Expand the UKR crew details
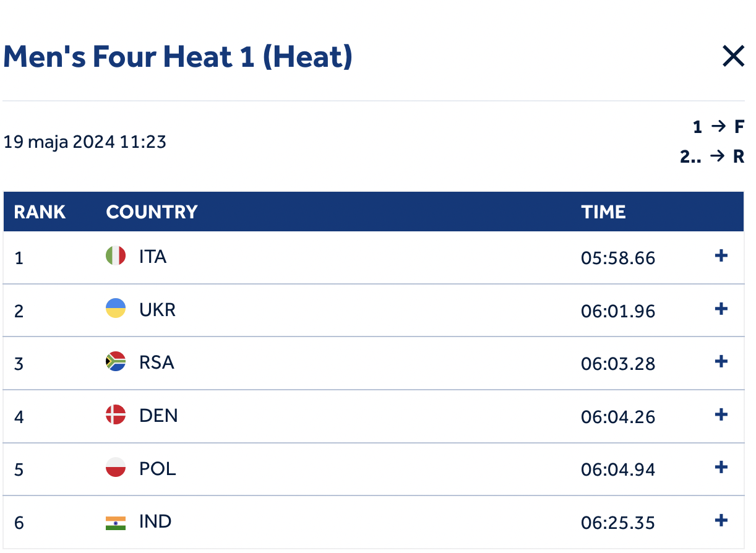 tap(721, 309)
